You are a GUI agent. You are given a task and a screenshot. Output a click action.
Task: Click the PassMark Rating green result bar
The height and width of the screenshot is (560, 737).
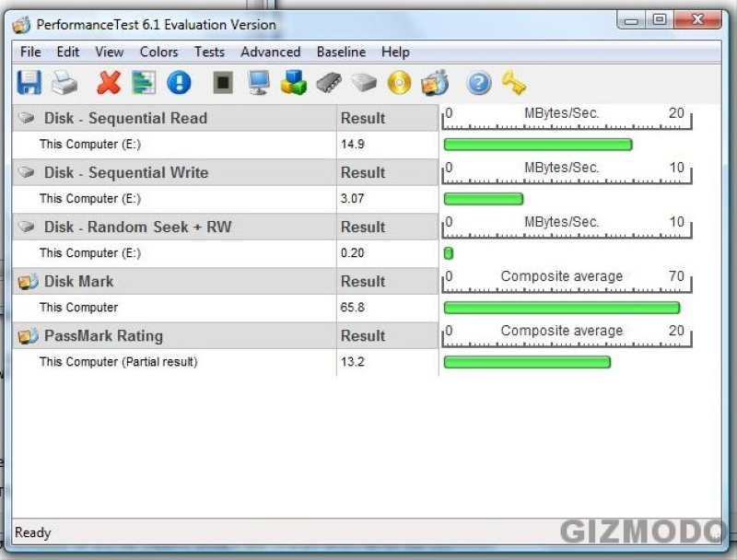(x=527, y=362)
